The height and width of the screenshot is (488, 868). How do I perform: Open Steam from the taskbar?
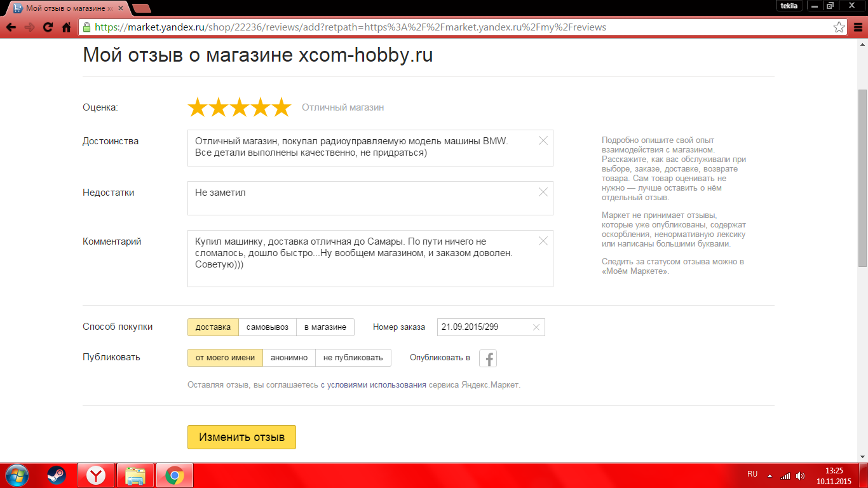pos(56,475)
